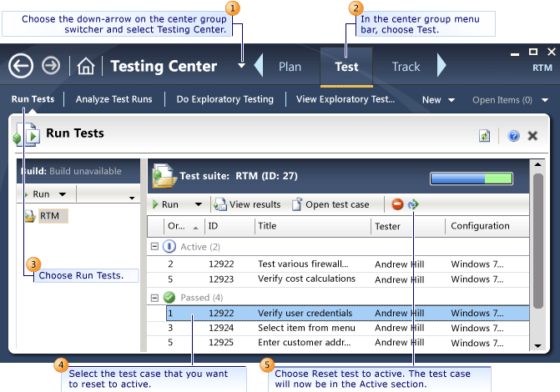
Task: Open Do Exploratory Testing
Action: (225, 99)
